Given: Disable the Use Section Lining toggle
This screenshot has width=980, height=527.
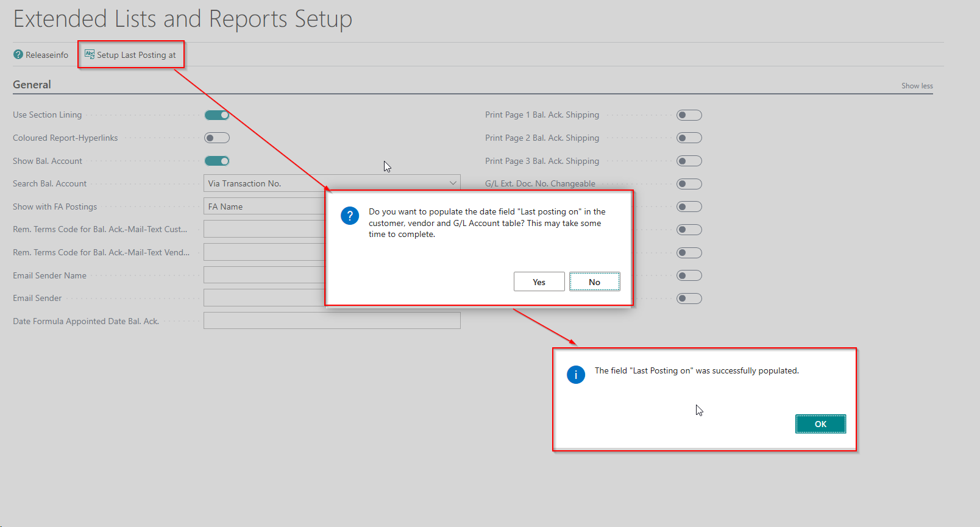Looking at the screenshot, I should pos(217,115).
